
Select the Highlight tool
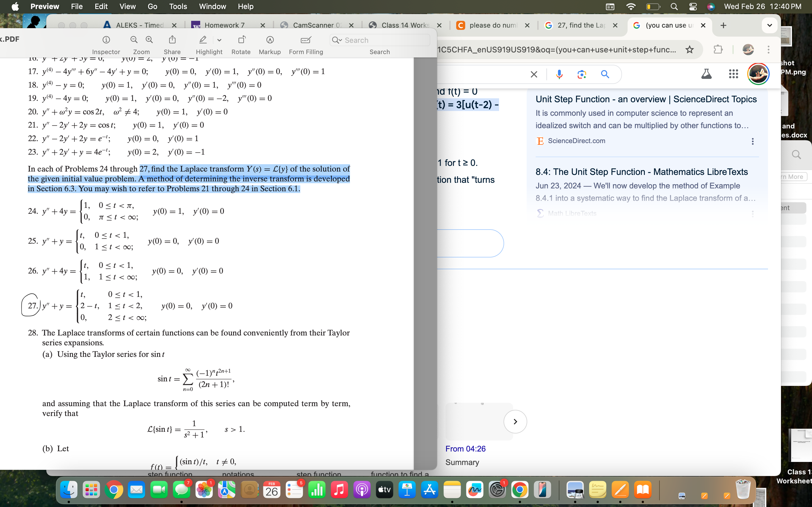click(x=203, y=40)
